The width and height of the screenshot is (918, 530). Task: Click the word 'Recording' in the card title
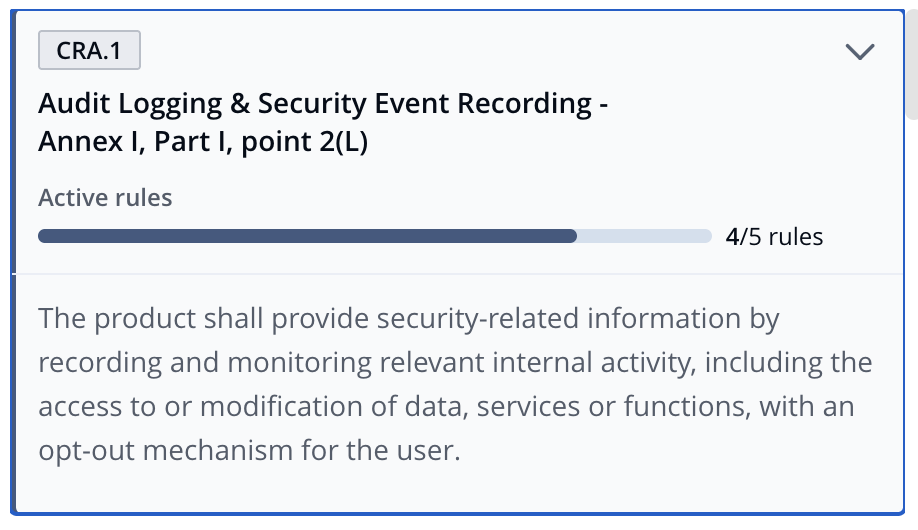point(524,103)
